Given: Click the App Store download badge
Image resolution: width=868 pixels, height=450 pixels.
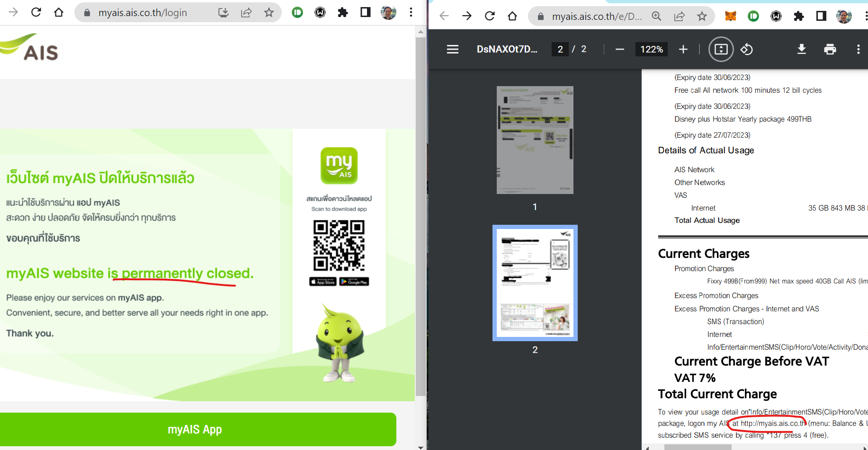Looking at the screenshot, I should pos(323,282).
